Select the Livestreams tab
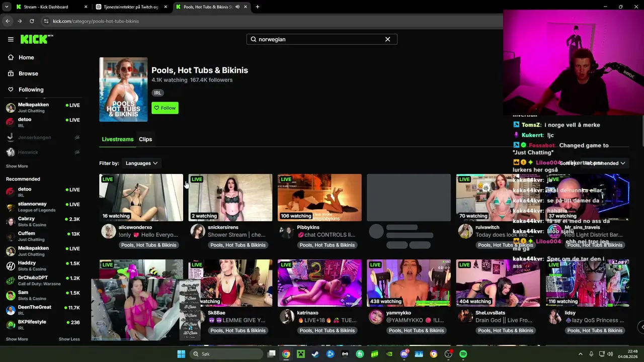Image resolution: width=644 pixels, height=362 pixels. [118, 139]
